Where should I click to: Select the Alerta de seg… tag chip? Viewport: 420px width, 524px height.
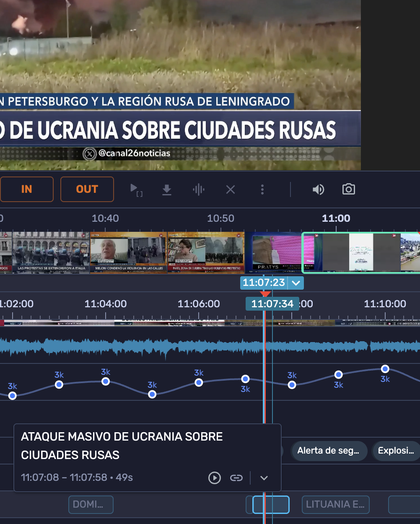click(x=328, y=451)
